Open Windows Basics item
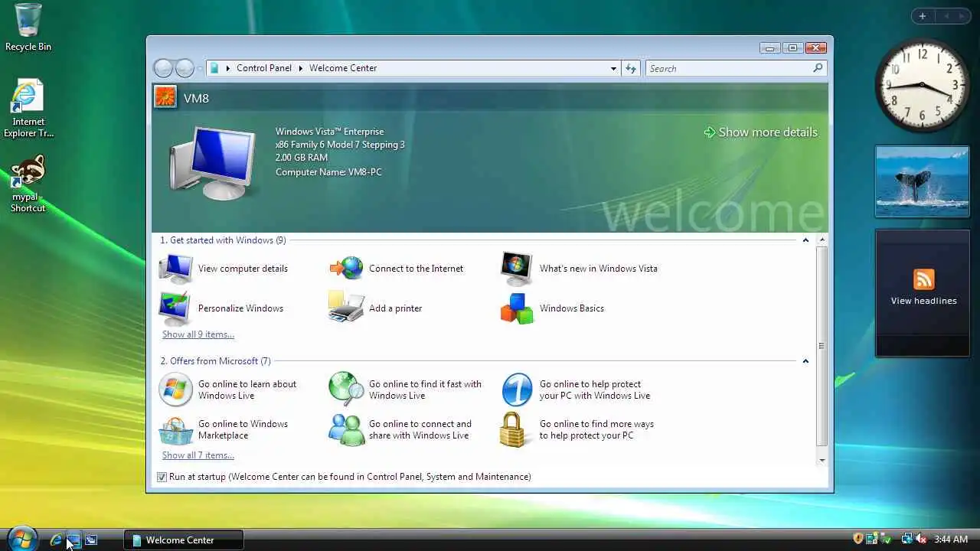 [x=552, y=308]
